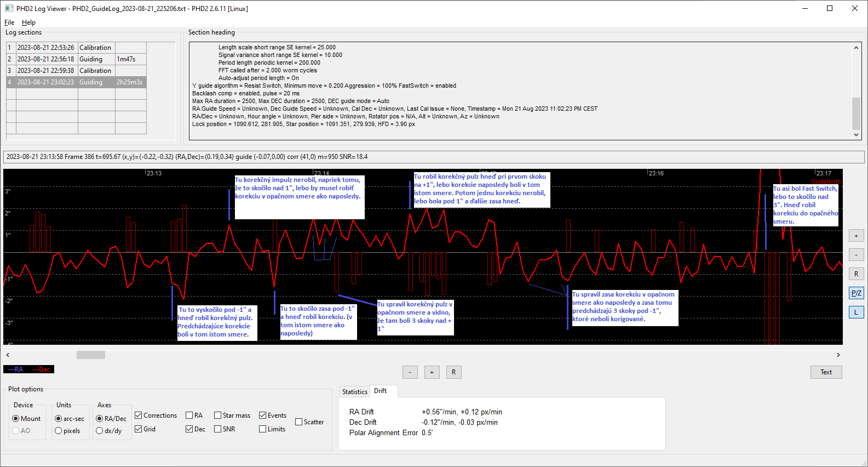Switch to the Statistics tab
Viewport: 868px width, 467px height.
coord(354,391)
